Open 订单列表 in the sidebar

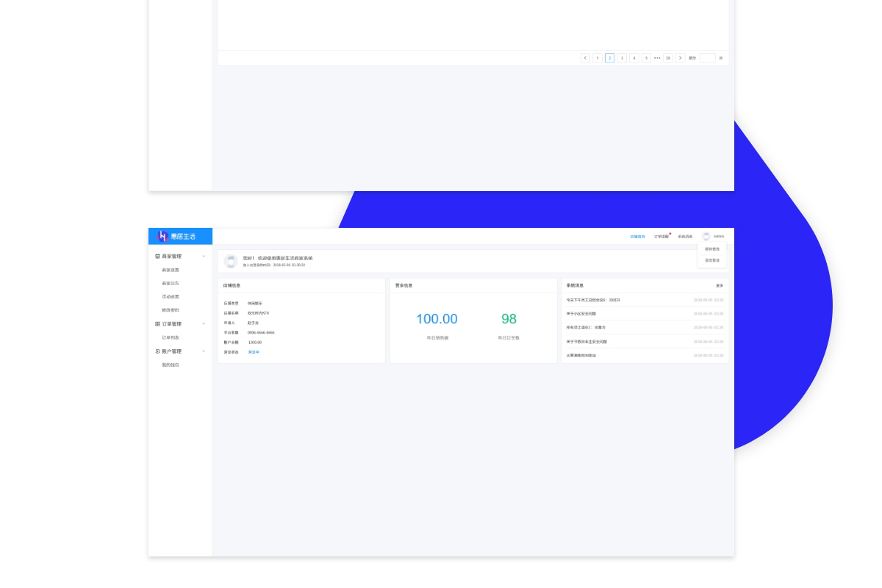pos(171,337)
